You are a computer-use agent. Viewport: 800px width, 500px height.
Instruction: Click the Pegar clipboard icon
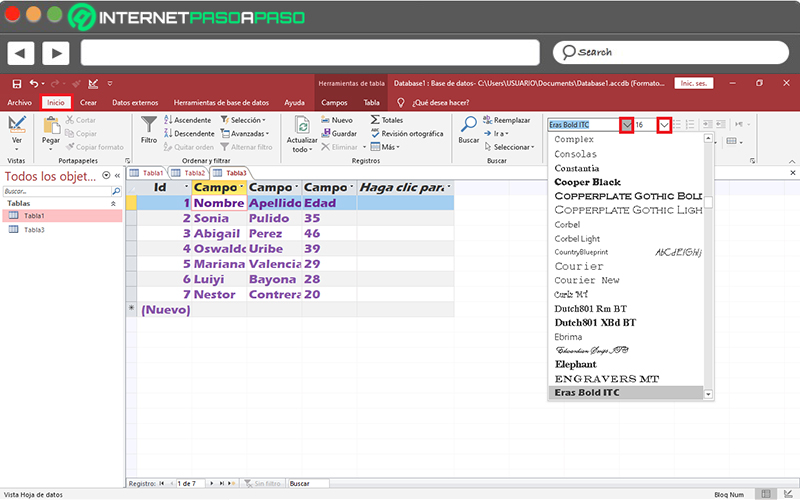point(51,125)
